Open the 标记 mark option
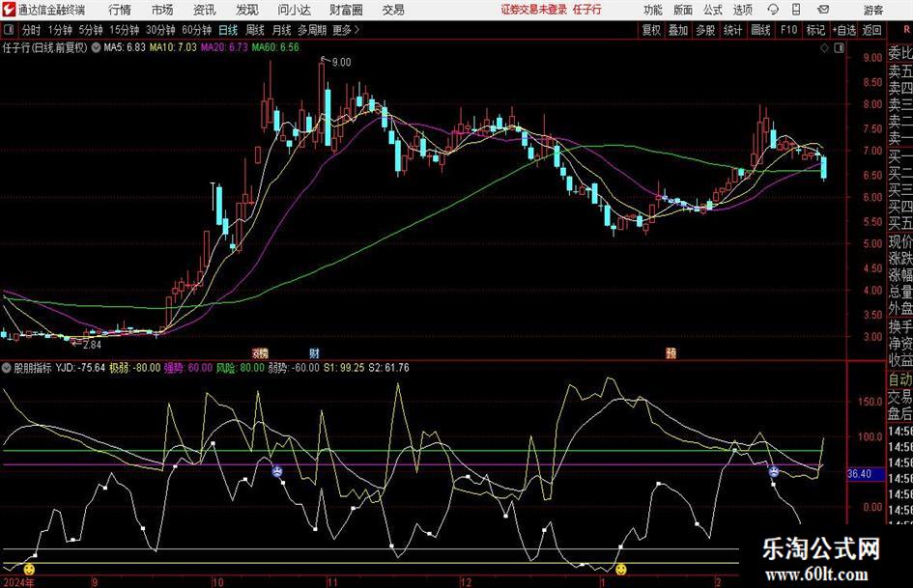The image size is (913, 588). click(x=815, y=30)
